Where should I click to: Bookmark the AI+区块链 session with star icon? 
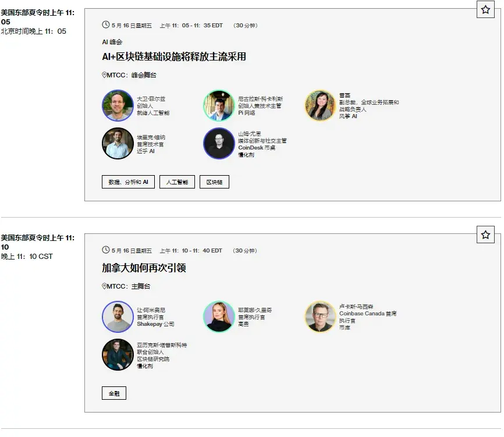click(x=485, y=9)
